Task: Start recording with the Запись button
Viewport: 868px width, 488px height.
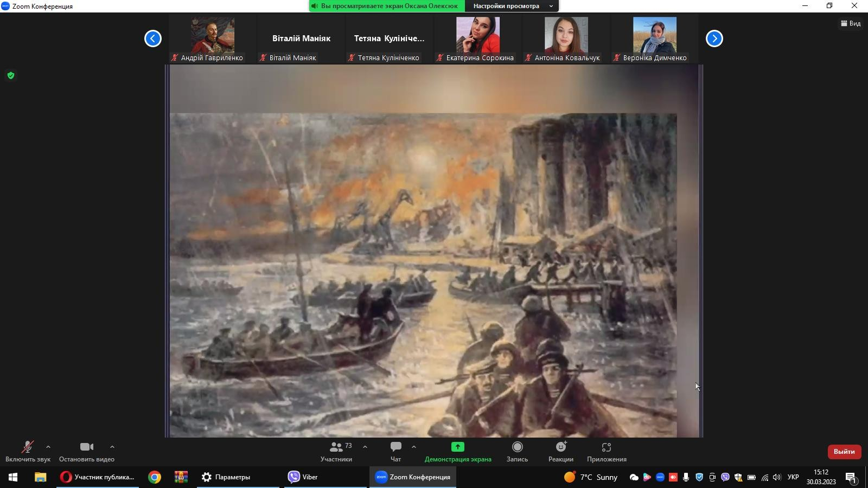Action: point(517,452)
